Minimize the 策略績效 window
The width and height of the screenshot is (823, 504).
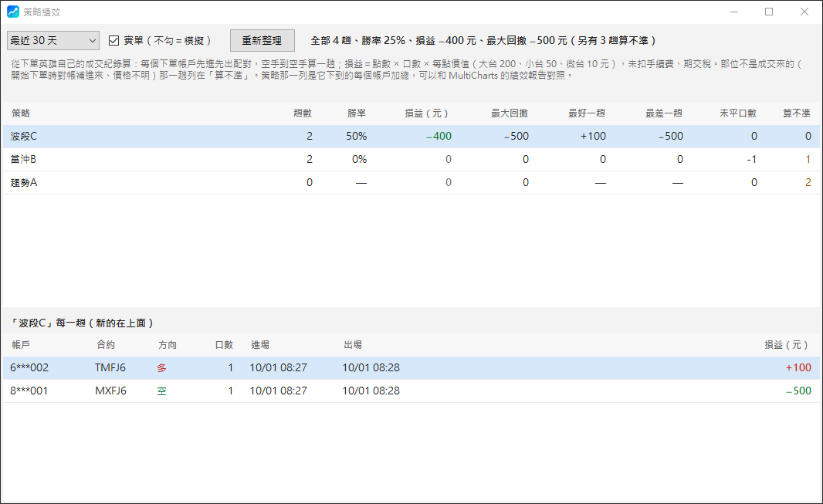coord(734,12)
